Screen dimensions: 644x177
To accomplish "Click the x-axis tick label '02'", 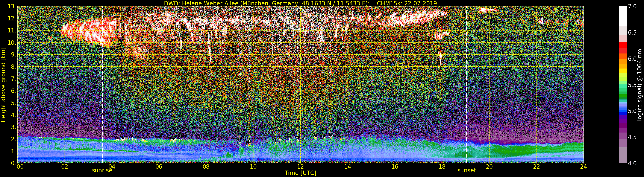I will point(65,167).
